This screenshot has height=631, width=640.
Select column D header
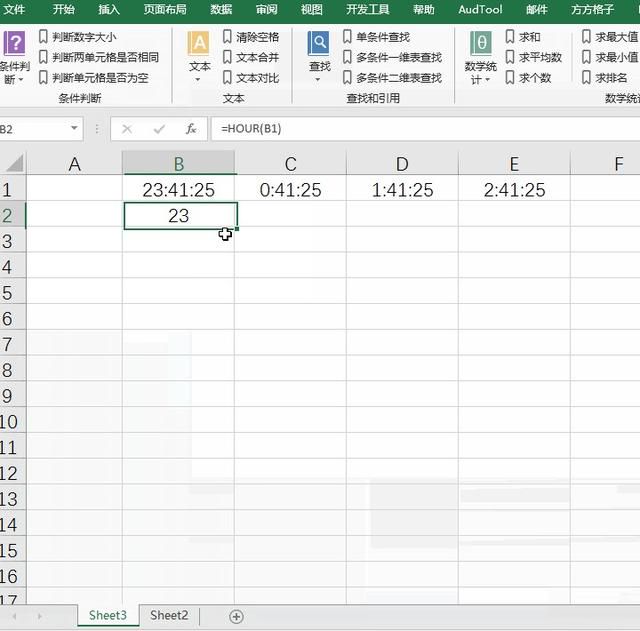pos(402,164)
